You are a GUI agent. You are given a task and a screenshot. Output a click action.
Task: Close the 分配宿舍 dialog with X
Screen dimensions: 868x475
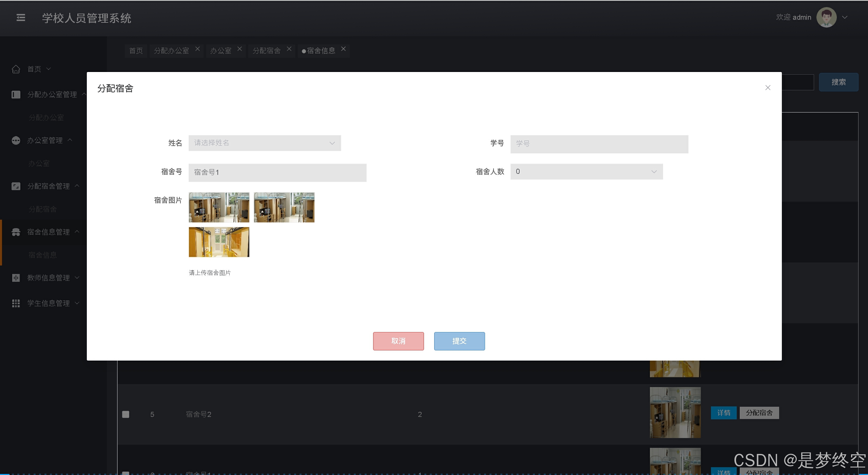point(768,88)
